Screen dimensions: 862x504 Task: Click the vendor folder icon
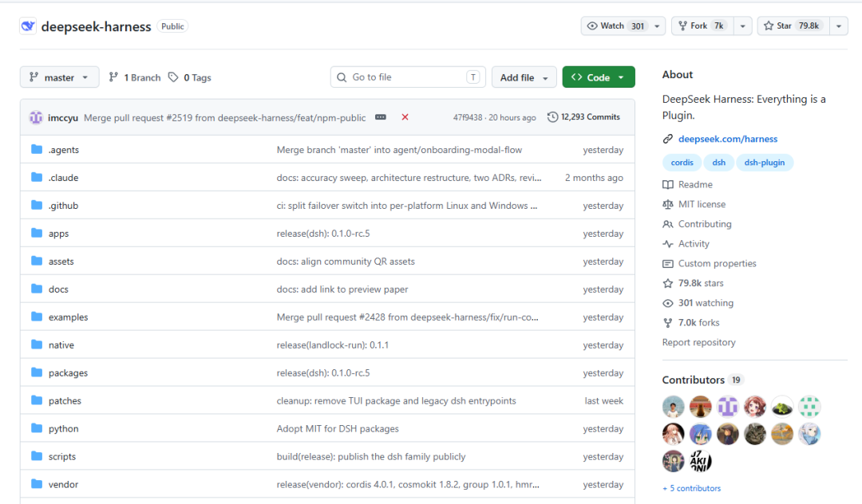[37, 484]
